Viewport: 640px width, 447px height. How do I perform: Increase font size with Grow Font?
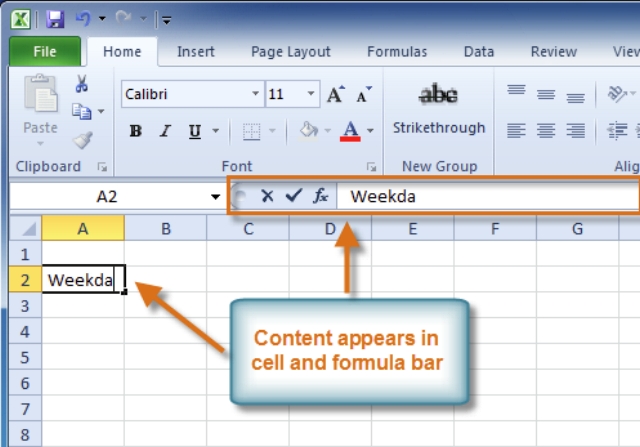336,94
